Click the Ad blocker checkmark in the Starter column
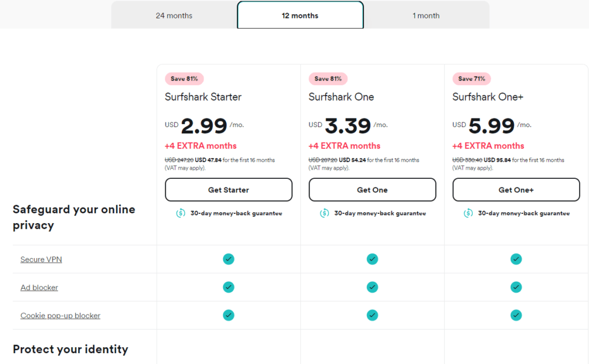This screenshot has height=364, width=589. (228, 288)
